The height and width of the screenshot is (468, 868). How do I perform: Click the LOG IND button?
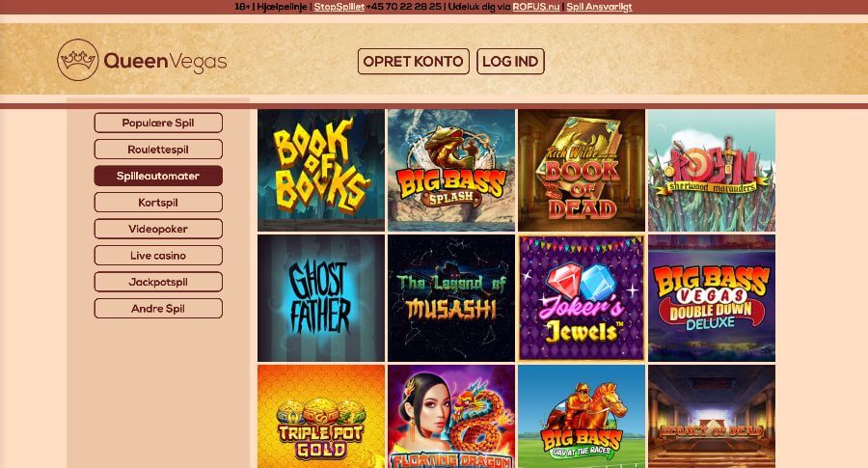[510, 61]
